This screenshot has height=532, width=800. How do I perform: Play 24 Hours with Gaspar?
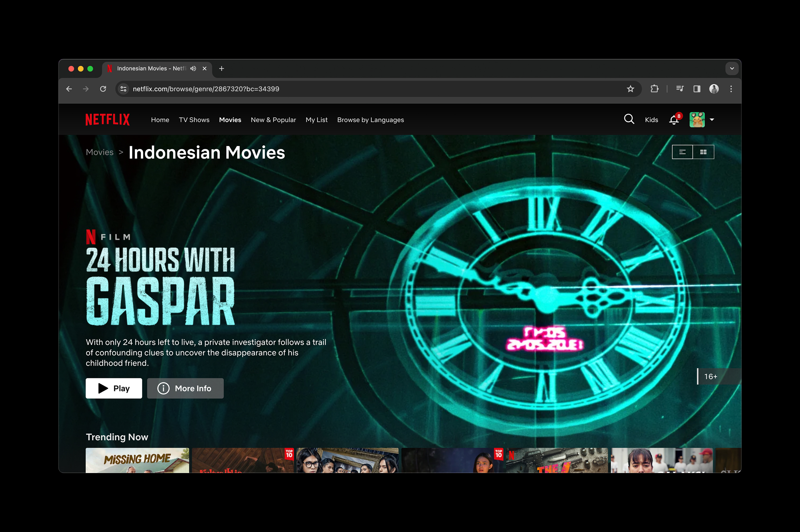[x=114, y=388]
